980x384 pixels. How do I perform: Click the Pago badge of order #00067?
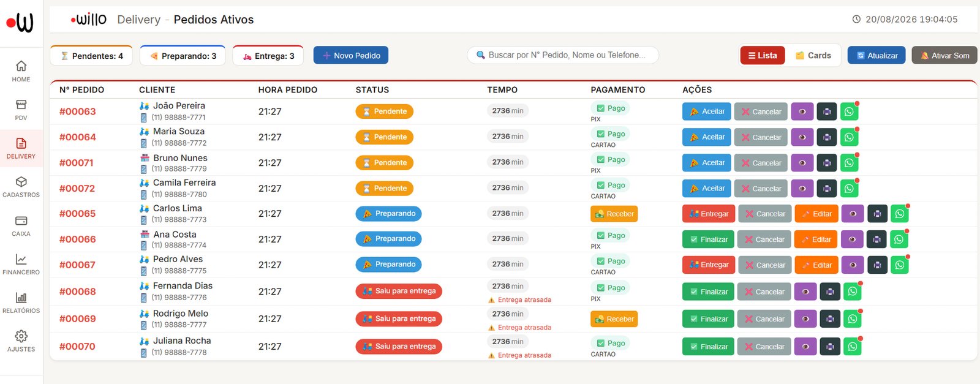[611, 261]
